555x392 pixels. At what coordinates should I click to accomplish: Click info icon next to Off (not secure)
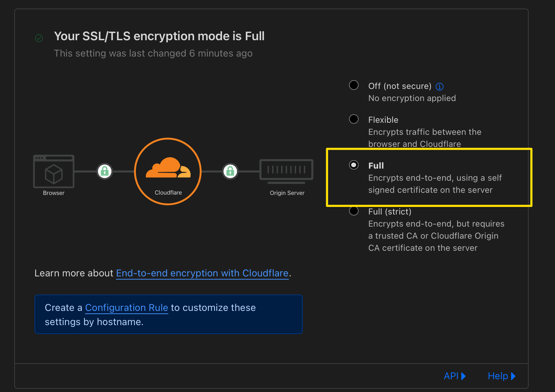pyautogui.click(x=440, y=86)
